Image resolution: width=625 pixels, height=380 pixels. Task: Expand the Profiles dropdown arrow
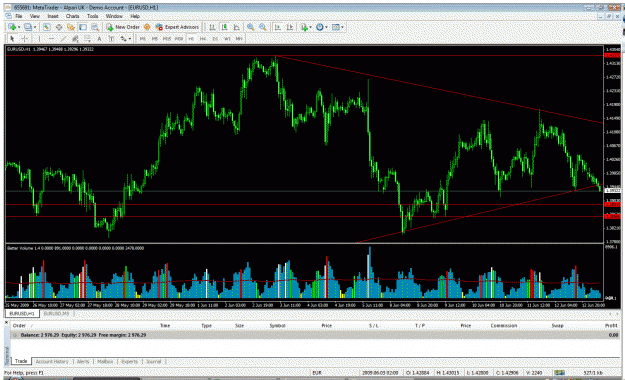(35, 27)
